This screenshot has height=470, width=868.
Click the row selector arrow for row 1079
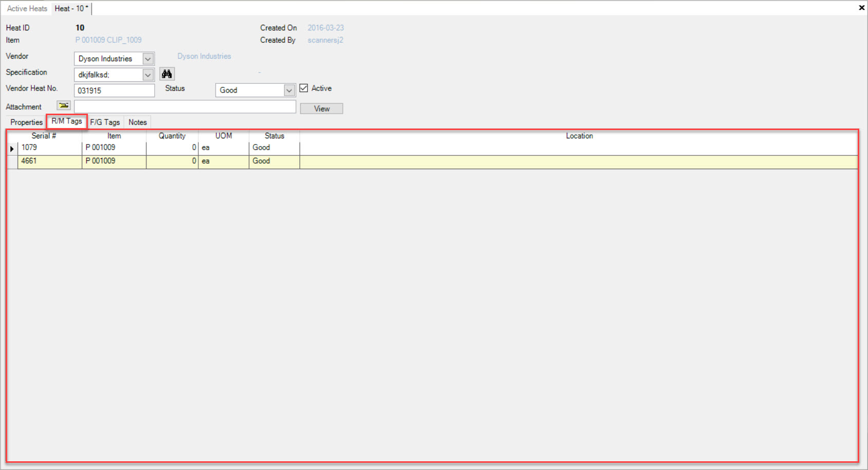pyautogui.click(x=12, y=149)
